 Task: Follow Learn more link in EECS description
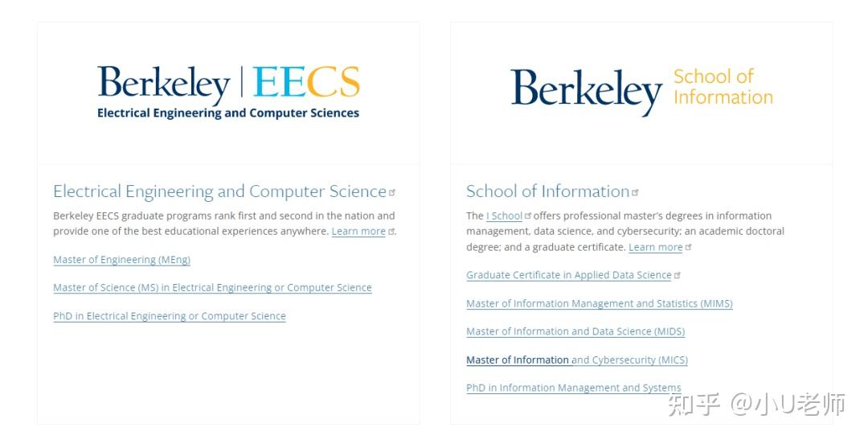[x=358, y=232]
